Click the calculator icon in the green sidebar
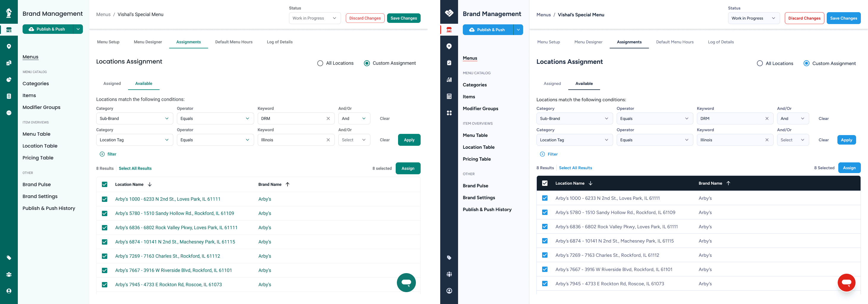The image size is (868, 304). (x=9, y=96)
